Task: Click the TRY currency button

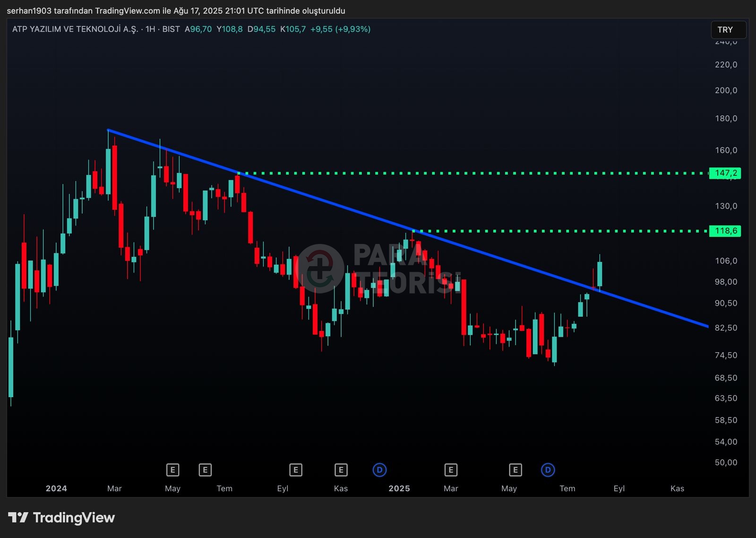Action: click(728, 30)
